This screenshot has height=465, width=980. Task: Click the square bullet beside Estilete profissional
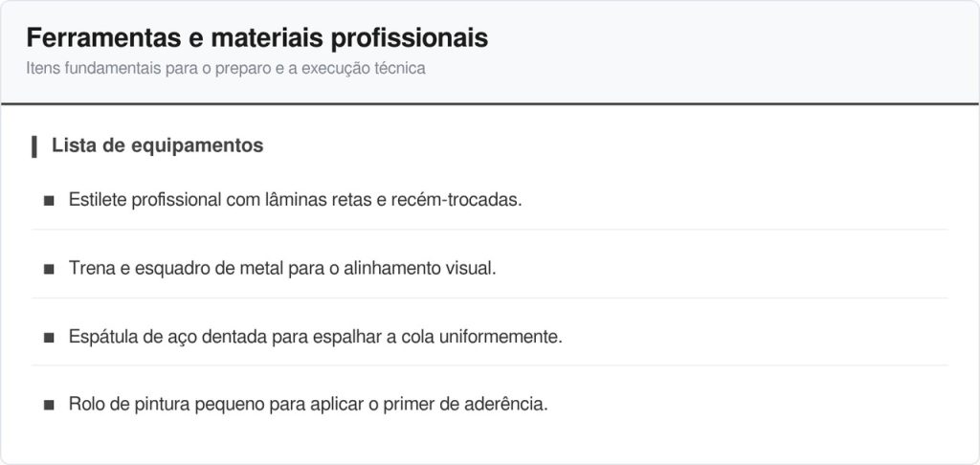click(x=49, y=201)
